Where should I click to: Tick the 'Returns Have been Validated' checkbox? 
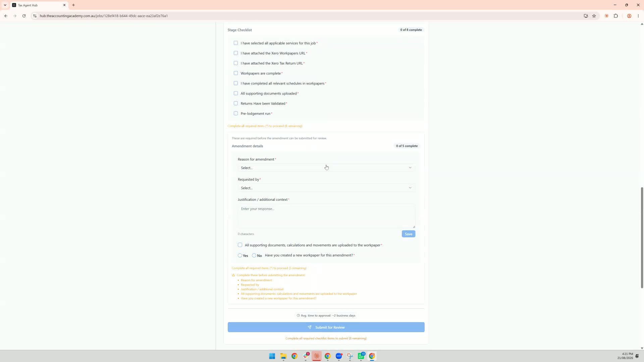pyautogui.click(x=236, y=103)
